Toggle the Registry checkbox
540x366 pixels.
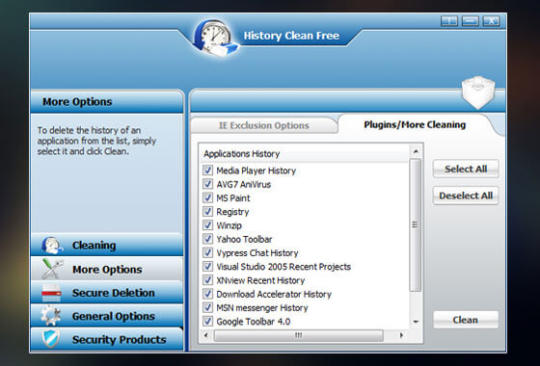[207, 211]
